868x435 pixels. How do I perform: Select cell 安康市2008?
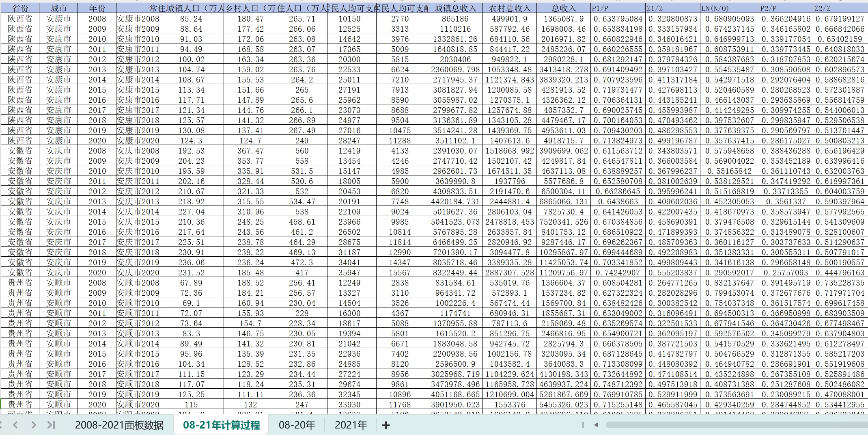[x=138, y=19]
